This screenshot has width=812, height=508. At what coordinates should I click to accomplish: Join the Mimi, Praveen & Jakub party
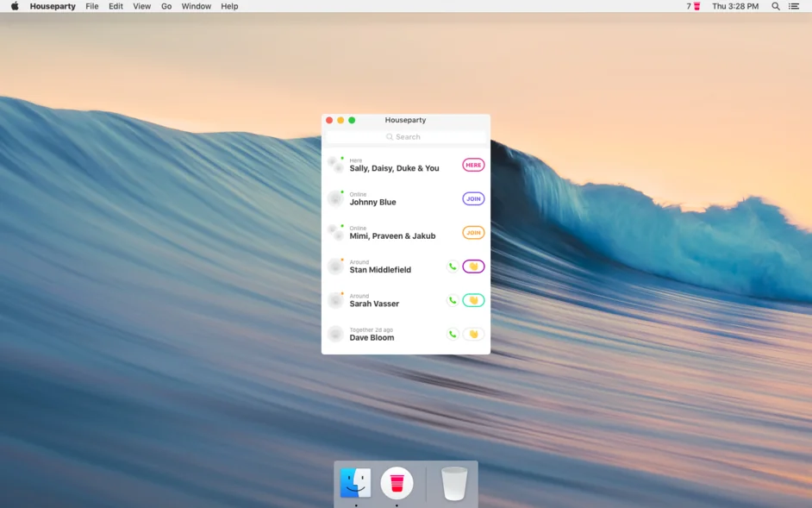(472, 232)
